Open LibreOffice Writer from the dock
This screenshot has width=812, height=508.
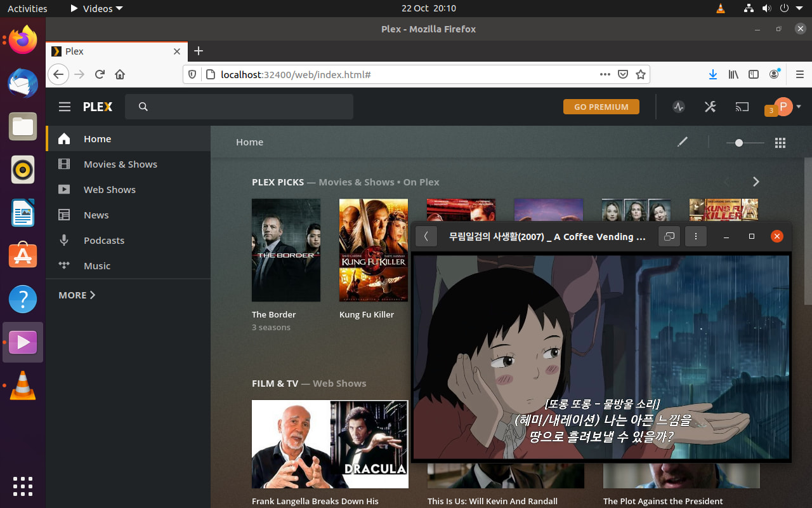[x=23, y=213]
